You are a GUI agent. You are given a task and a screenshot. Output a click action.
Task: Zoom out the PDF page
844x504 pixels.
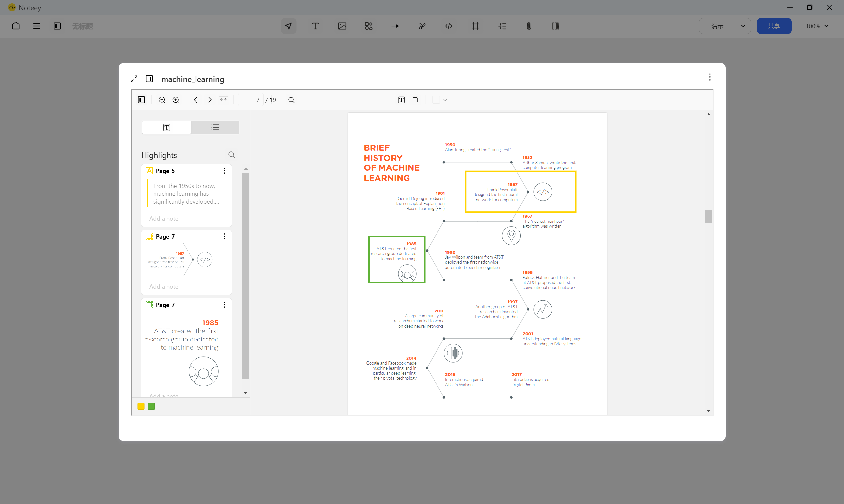pyautogui.click(x=162, y=100)
